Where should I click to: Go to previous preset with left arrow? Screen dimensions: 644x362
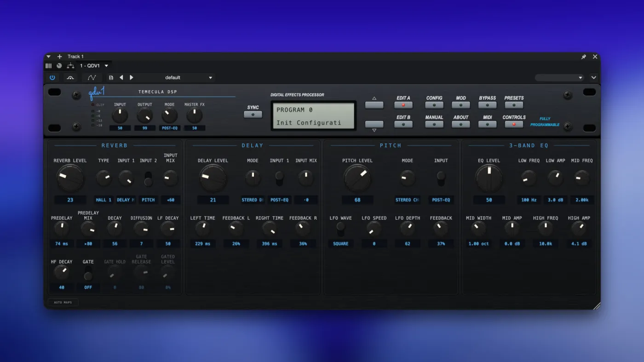pos(121,78)
